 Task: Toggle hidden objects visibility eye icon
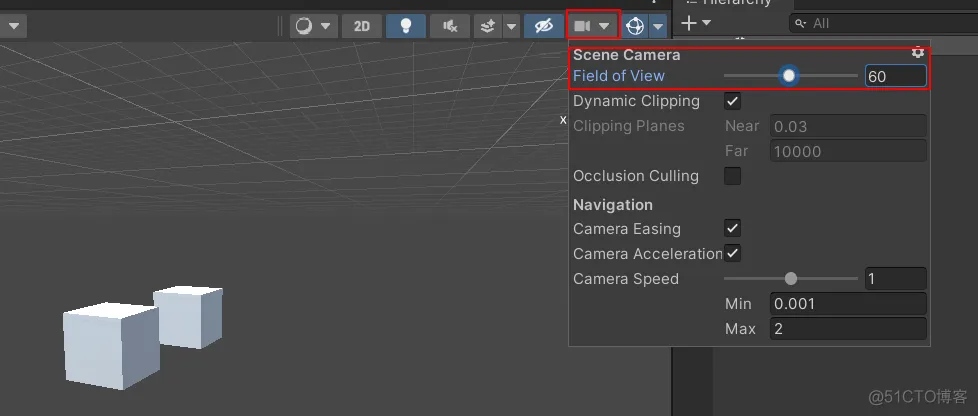click(544, 26)
